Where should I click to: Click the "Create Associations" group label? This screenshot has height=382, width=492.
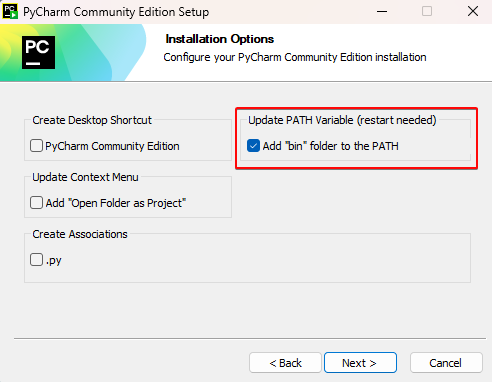[x=80, y=234]
